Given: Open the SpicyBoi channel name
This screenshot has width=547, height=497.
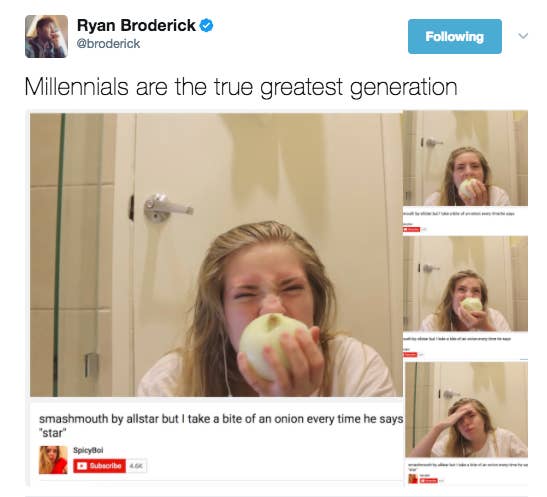Looking at the screenshot, I should coord(88,450).
